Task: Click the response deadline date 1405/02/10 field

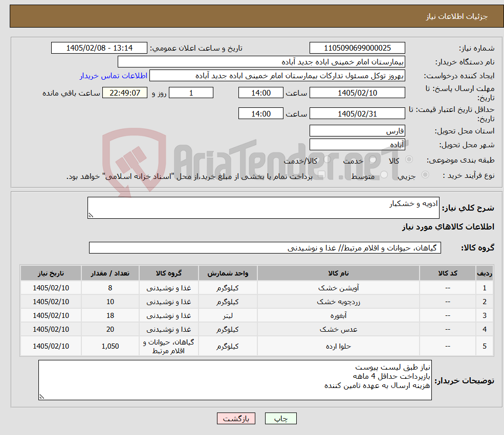Action: (357, 93)
